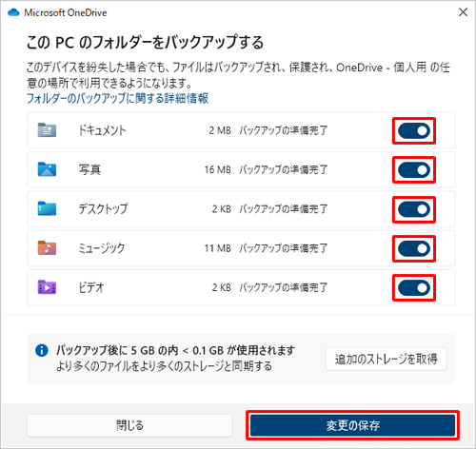This screenshot has height=449, width=476.
Task: Click 追加のストレージを取得 button
Action: coord(386,359)
